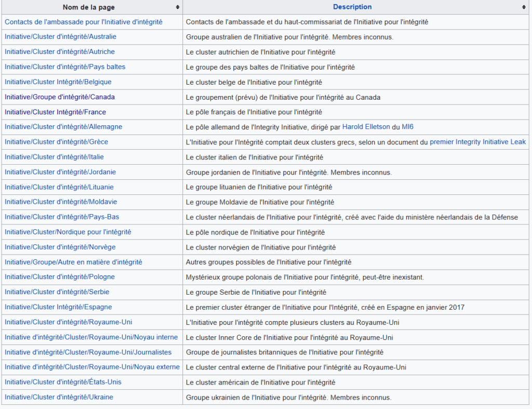Open the Ukraine cluster page link
532x409 pixels.
click(59, 397)
